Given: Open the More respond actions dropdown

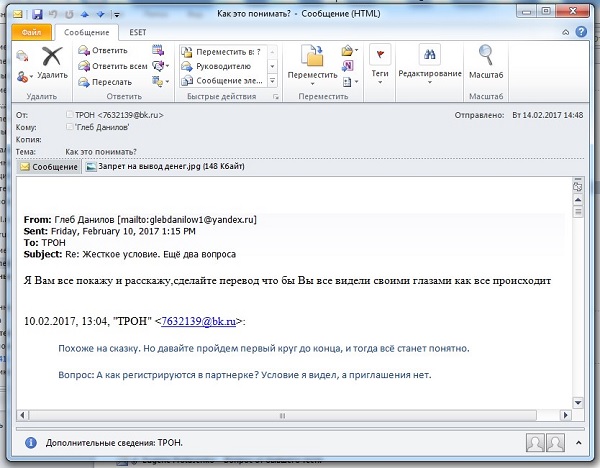Looking at the screenshot, I should click(x=161, y=81).
